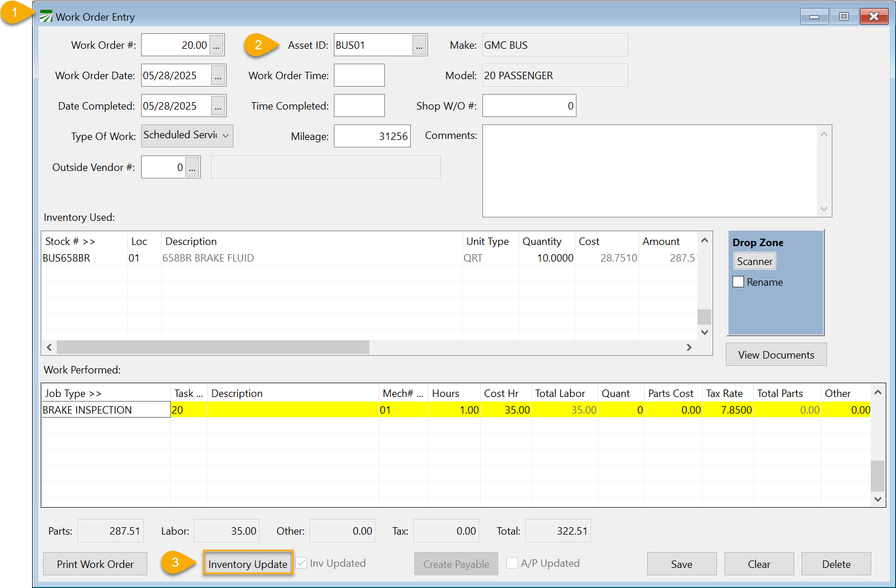Open Work Order # lookup ellipsis button

[216, 45]
